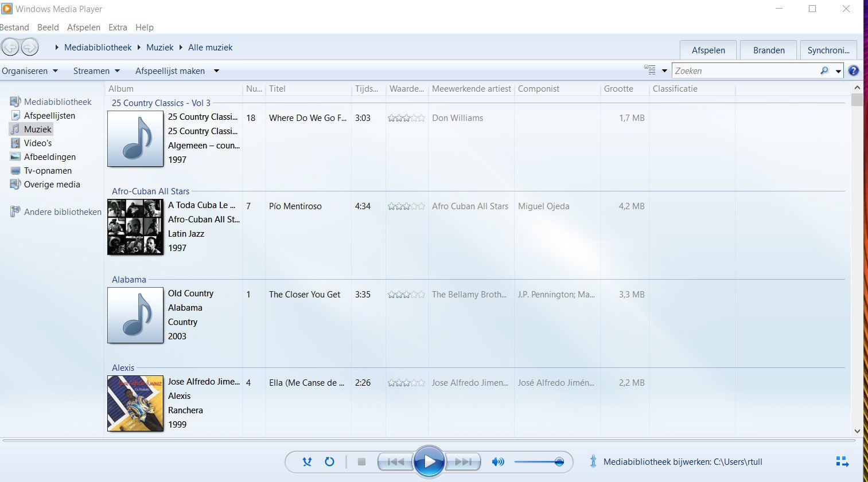Click the Jose Alfredo Jimenez album cover
This screenshot has width=868, height=482.
(135, 403)
